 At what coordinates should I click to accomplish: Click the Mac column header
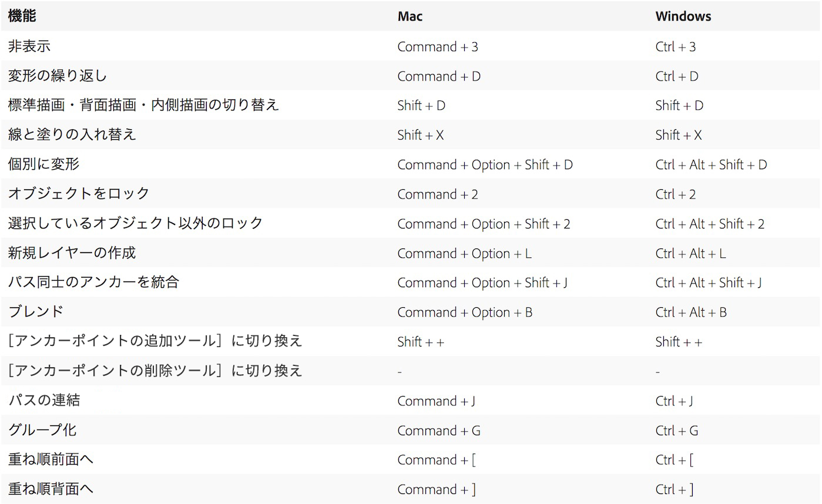(x=410, y=16)
